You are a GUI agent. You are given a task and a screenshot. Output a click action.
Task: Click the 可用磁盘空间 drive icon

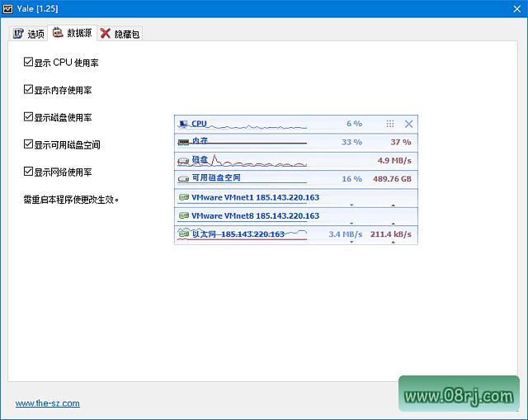[183, 179]
